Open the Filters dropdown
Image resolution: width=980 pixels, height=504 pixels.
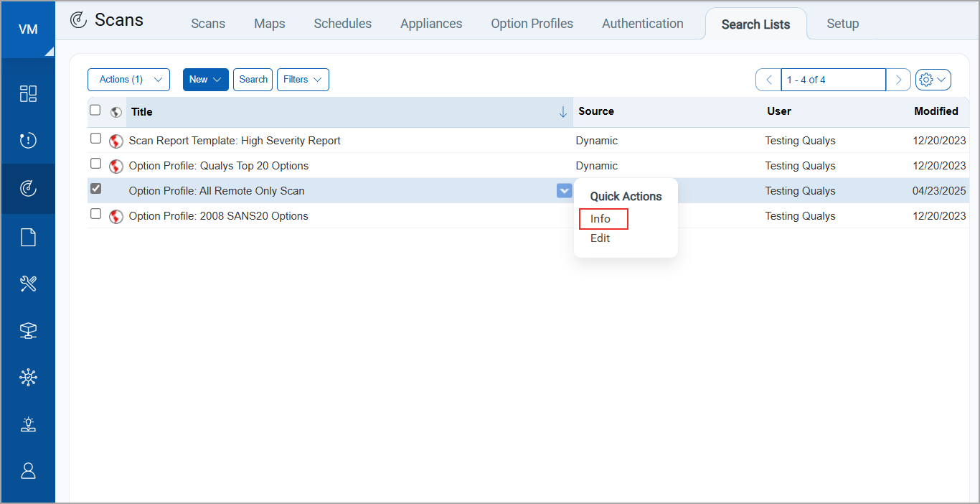[x=303, y=80]
